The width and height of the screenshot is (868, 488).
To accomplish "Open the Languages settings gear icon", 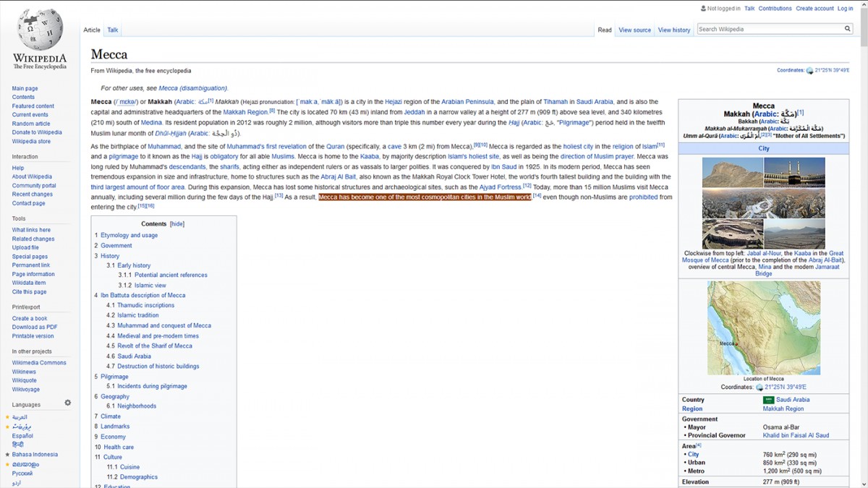I will [68, 403].
